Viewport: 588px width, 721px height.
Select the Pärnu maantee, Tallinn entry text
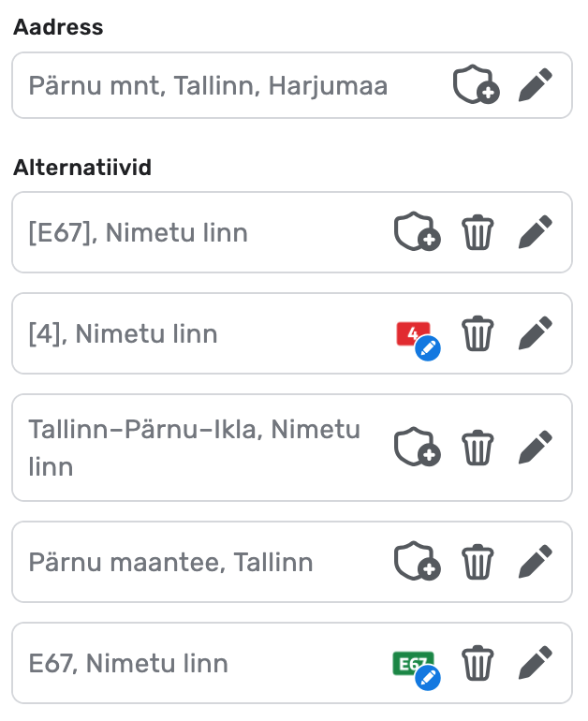(170, 562)
